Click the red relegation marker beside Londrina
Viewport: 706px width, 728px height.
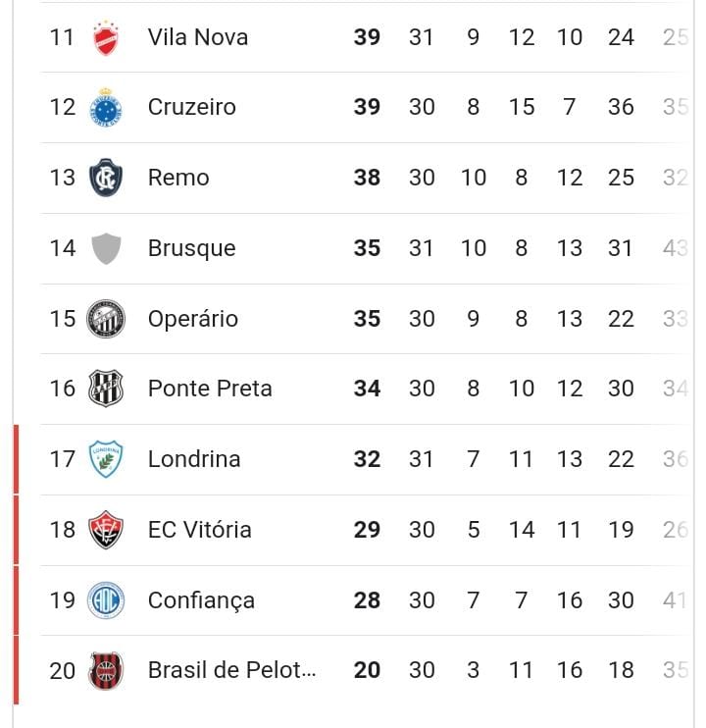[x=17, y=459]
